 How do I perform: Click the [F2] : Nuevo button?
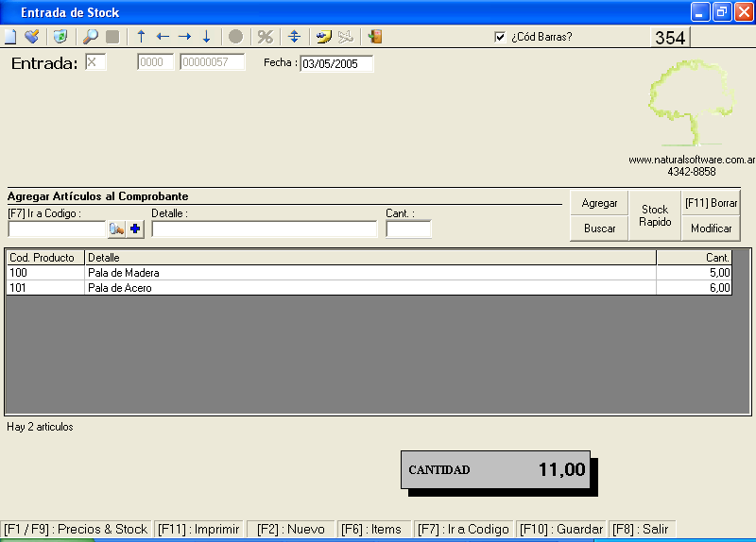point(291,529)
